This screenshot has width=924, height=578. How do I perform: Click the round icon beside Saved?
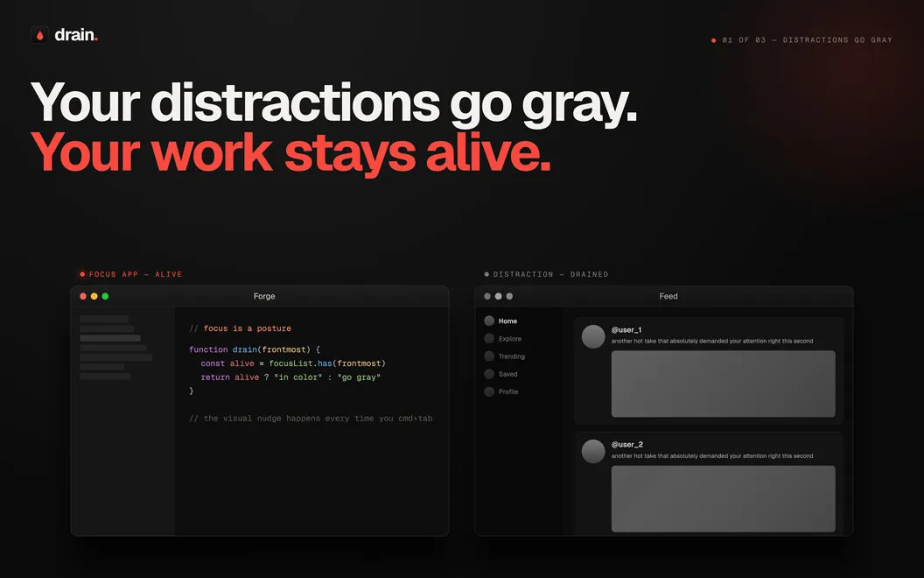489,374
